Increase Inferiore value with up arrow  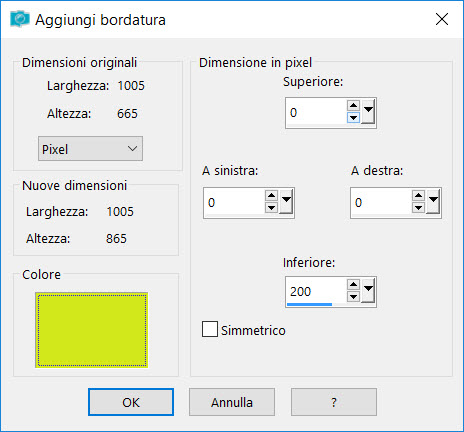pyautogui.click(x=353, y=285)
